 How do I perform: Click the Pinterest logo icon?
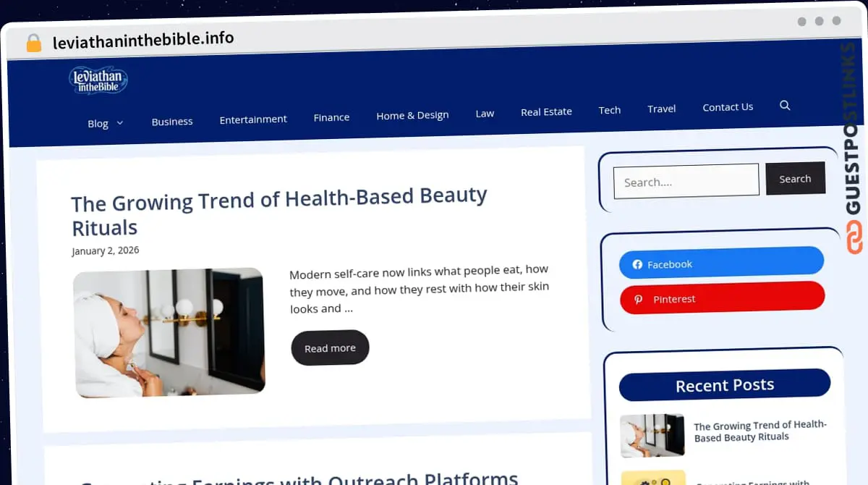point(638,300)
